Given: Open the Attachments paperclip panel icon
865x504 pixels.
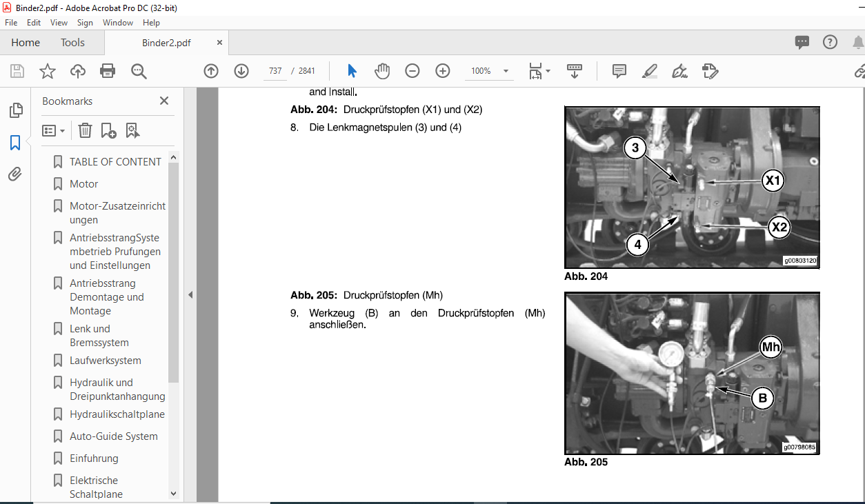Looking at the screenshot, I should point(15,174).
